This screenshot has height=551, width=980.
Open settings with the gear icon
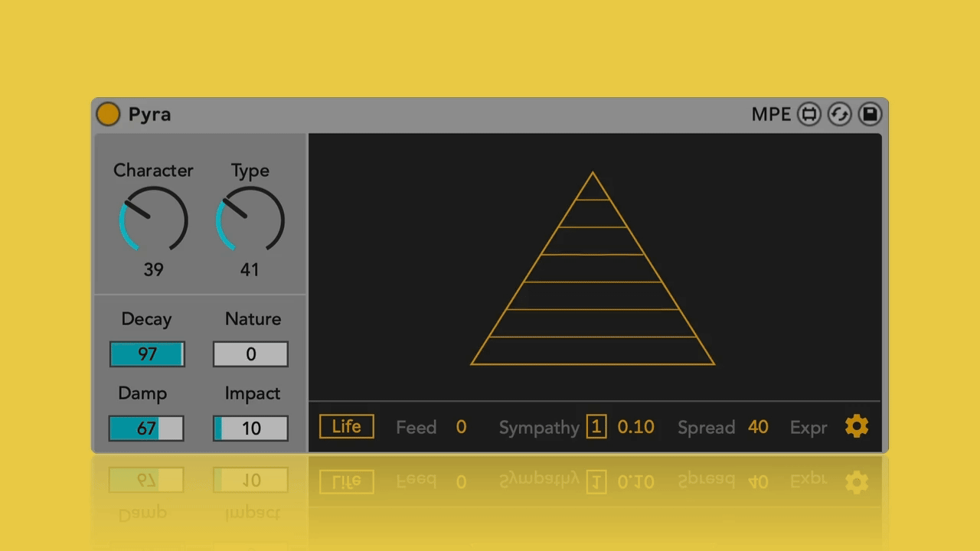click(x=857, y=426)
